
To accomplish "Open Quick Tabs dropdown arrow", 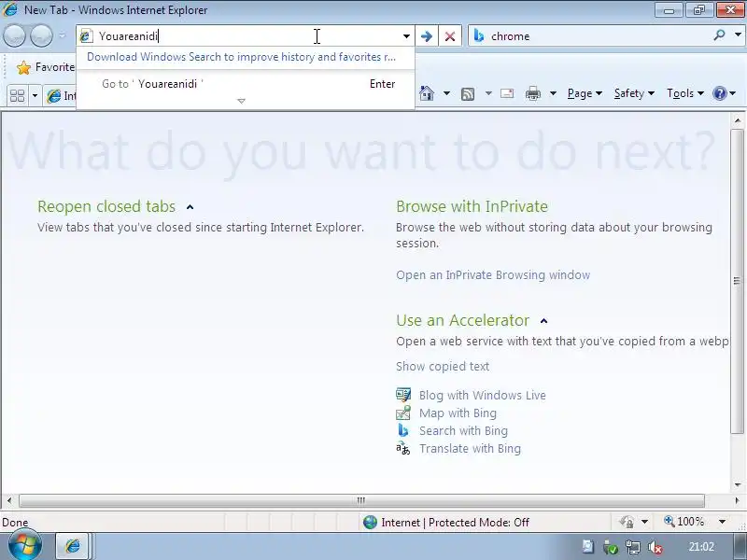I will 35,96.
